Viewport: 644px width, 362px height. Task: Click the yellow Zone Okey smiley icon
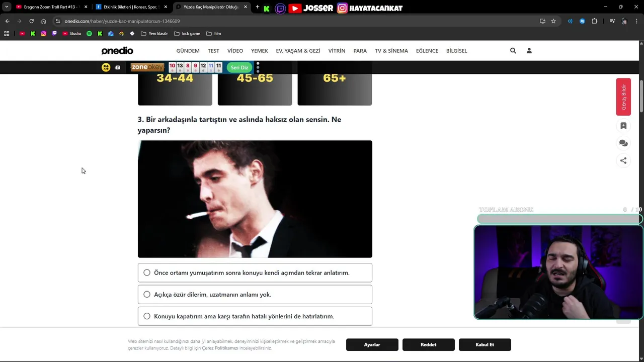point(106,67)
